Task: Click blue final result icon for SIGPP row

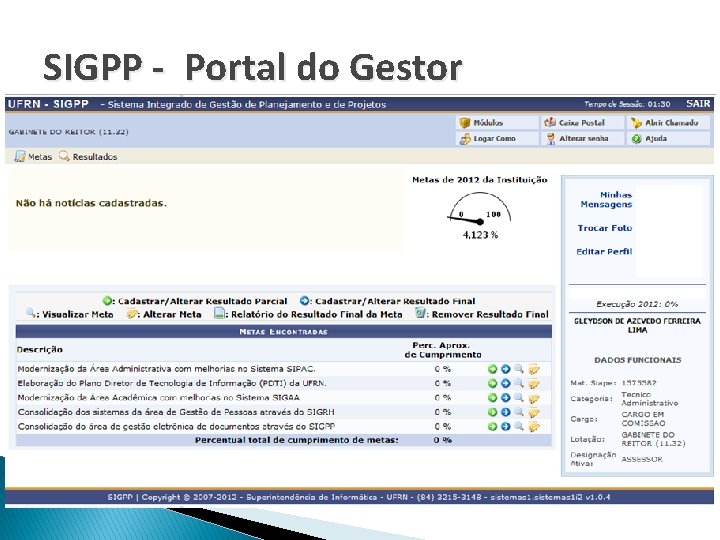Action: (x=506, y=427)
